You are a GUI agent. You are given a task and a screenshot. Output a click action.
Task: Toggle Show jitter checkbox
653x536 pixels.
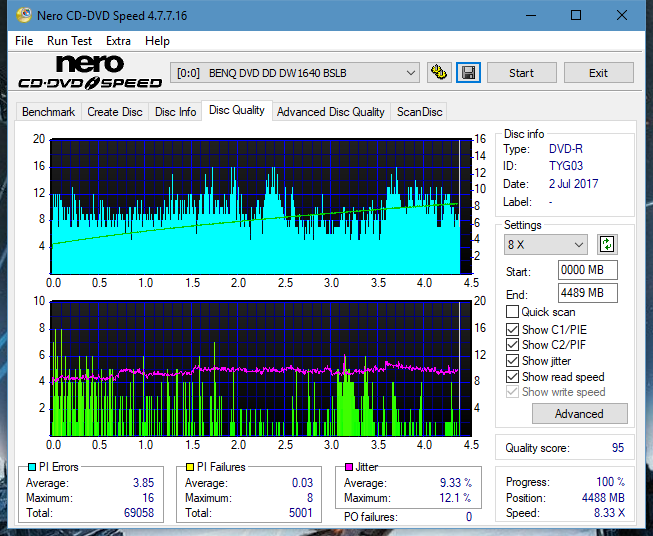point(512,361)
